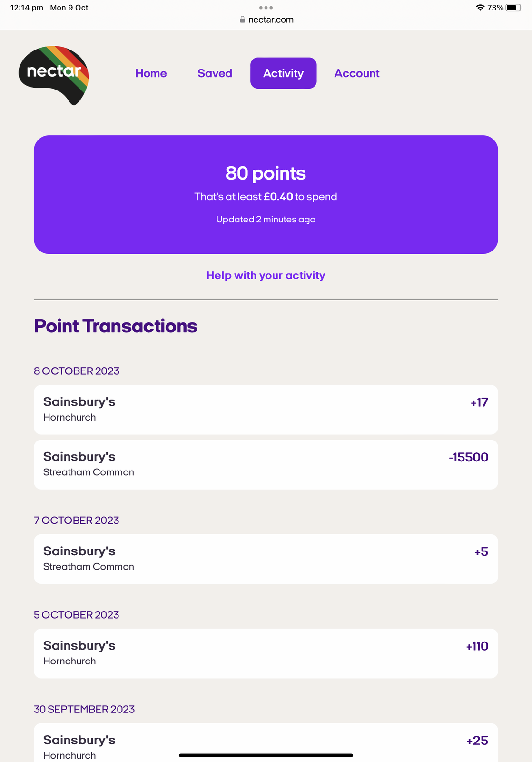Screen dimensions: 532x762
Task: Go to the Account tab
Action: click(x=356, y=73)
